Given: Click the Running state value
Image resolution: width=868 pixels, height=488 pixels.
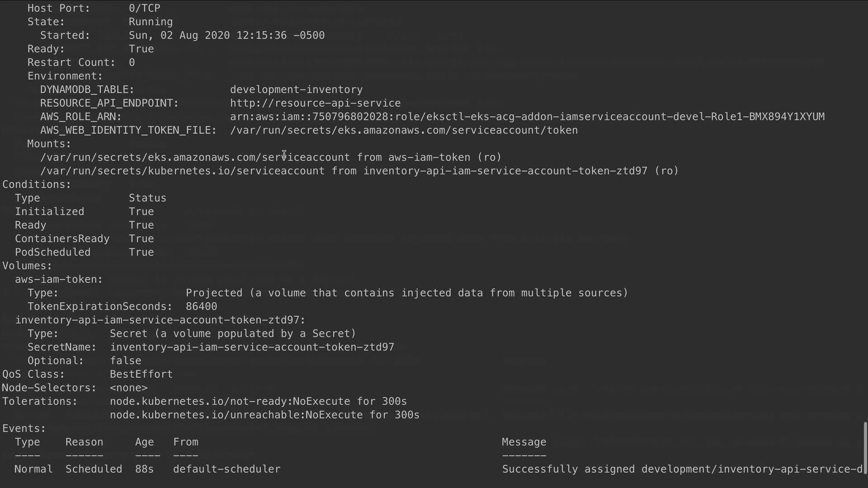Looking at the screenshot, I should pyautogui.click(x=151, y=22).
